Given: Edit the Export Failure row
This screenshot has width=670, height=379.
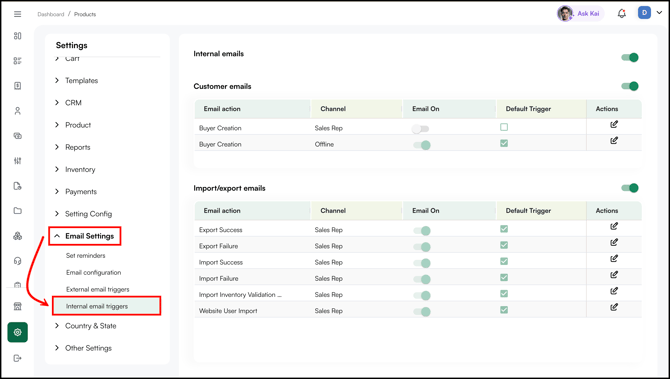Looking at the screenshot, I should coord(614,243).
